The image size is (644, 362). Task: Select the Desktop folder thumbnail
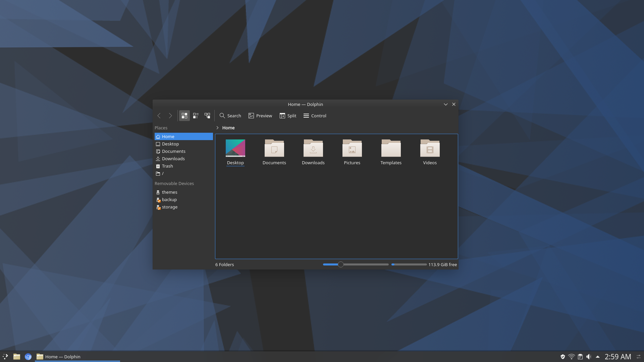point(235,148)
